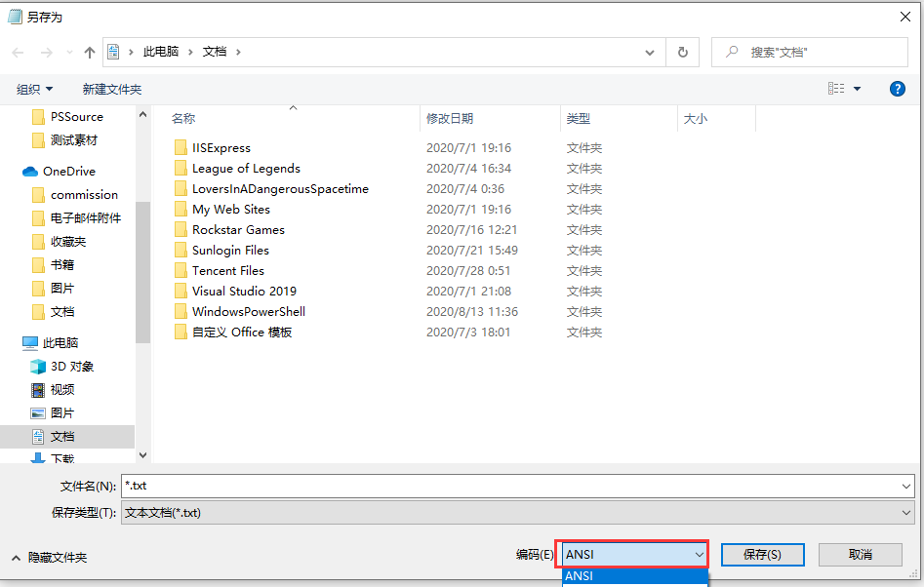The height and width of the screenshot is (587, 924).
Task: Click the document icon in address bar
Action: click(x=114, y=52)
